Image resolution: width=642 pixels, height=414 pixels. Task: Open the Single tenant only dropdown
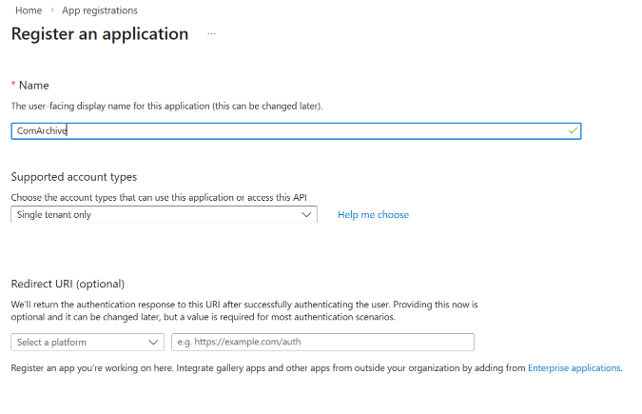point(164,215)
